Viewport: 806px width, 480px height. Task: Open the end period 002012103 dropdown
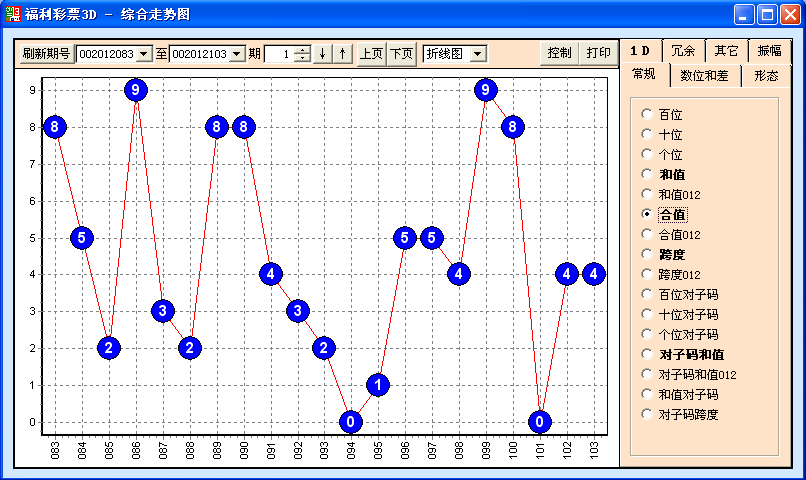point(237,53)
